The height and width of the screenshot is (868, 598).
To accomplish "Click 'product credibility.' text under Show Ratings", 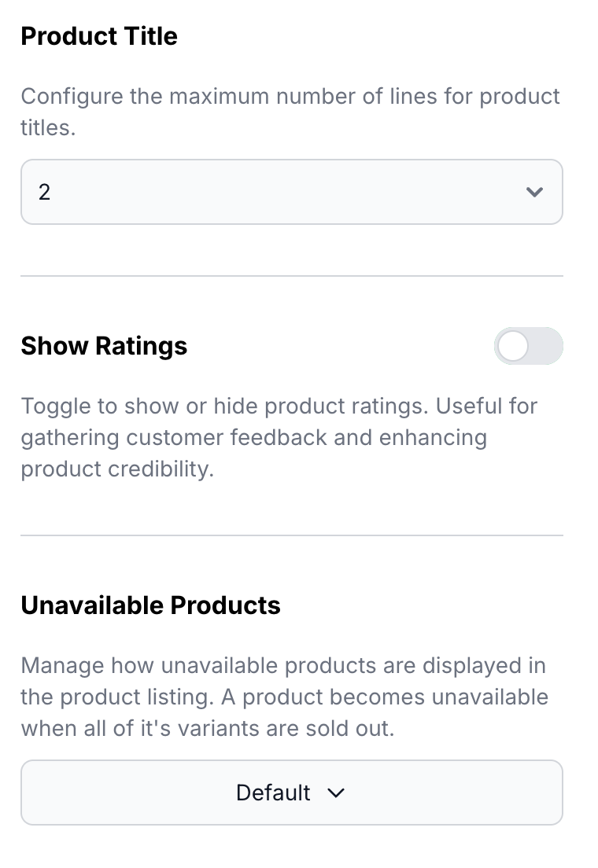I will coord(117,469).
